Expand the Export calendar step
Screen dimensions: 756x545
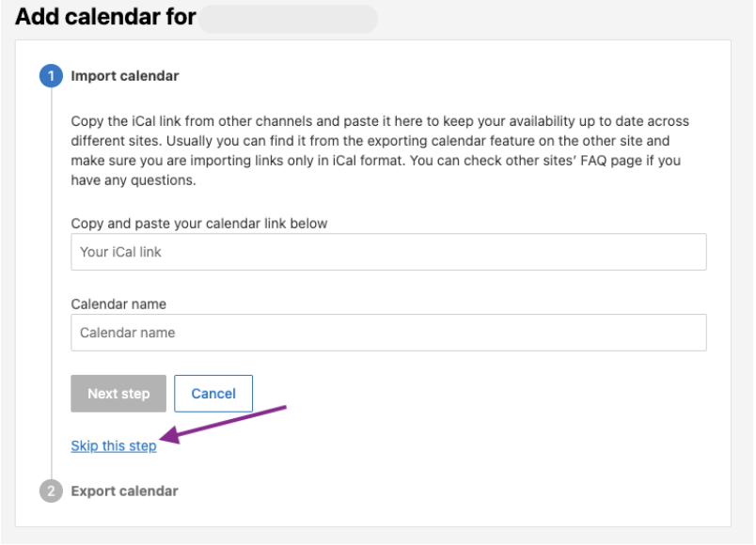point(124,491)
